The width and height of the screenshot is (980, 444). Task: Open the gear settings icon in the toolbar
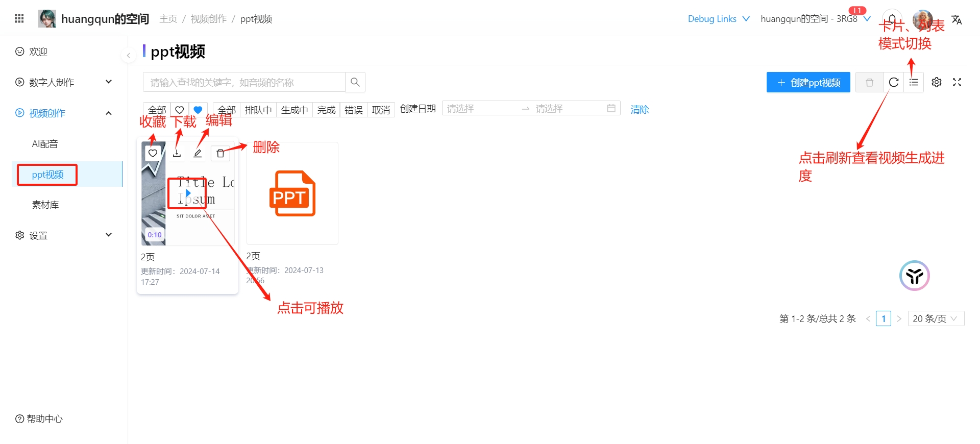937,82
